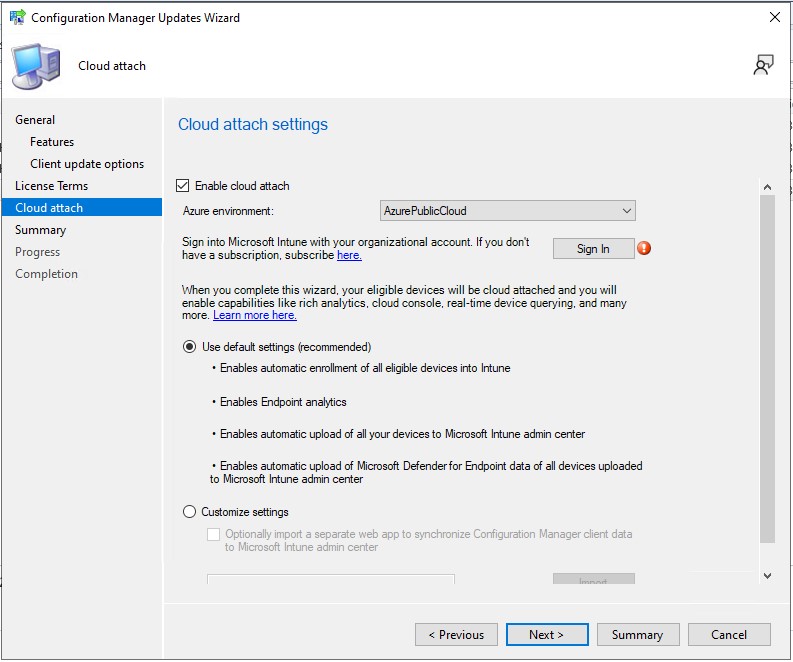Open the Azure environment dropdown

508,211
